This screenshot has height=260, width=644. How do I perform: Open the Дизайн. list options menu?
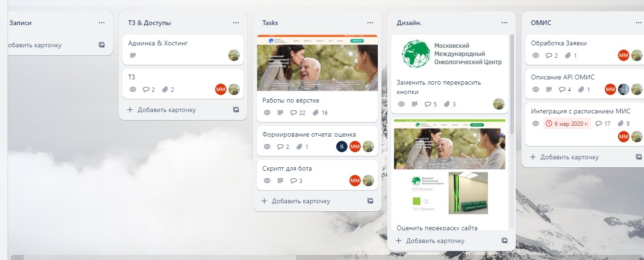[x=505, y=23]
